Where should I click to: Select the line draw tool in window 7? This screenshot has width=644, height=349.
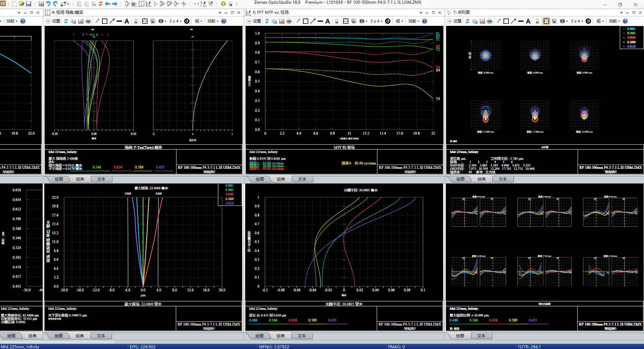coord(521,21)
